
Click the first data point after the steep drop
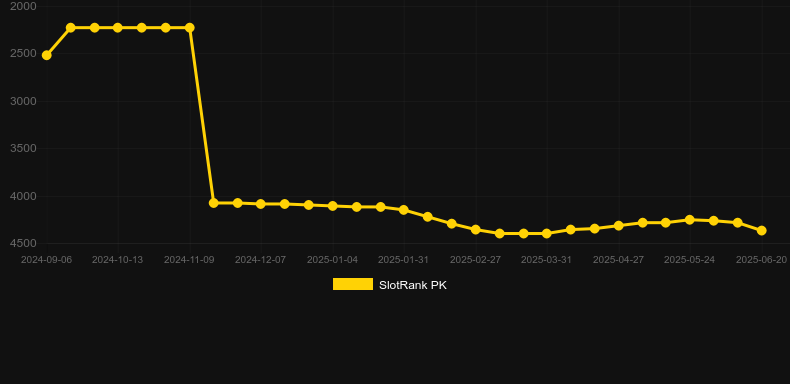(x=214, y=203)
